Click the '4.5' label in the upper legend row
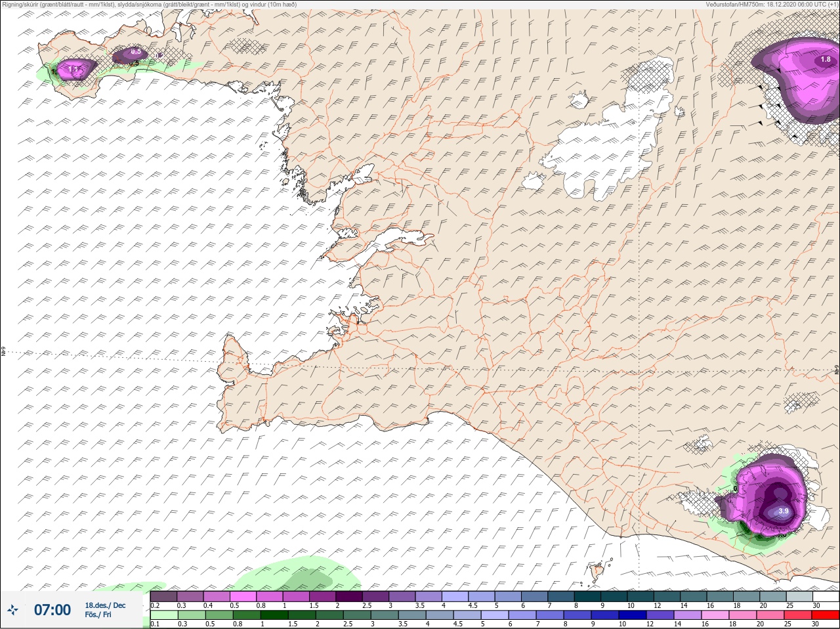Image resolution: width=840 pixels, height=629 pixels. (472, 605)
